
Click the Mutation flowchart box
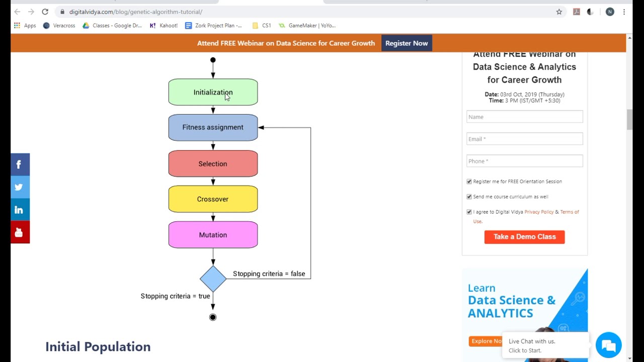click(213, 235)
